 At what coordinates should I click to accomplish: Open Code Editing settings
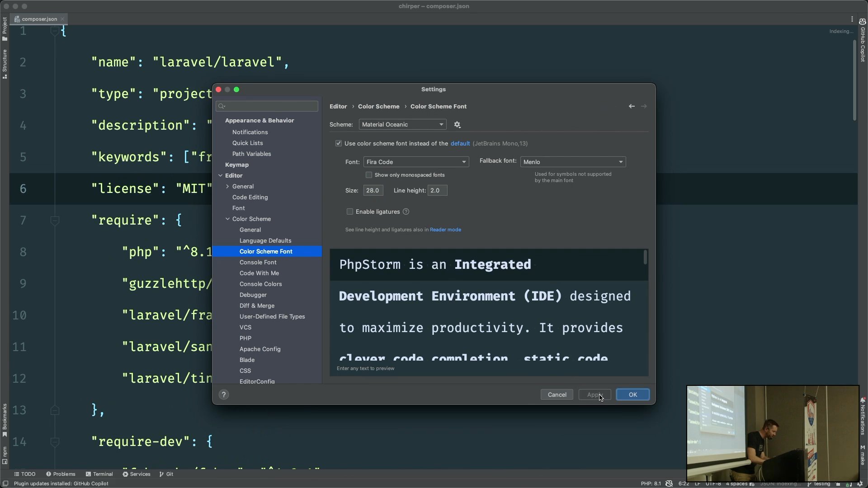click(250, 197)
